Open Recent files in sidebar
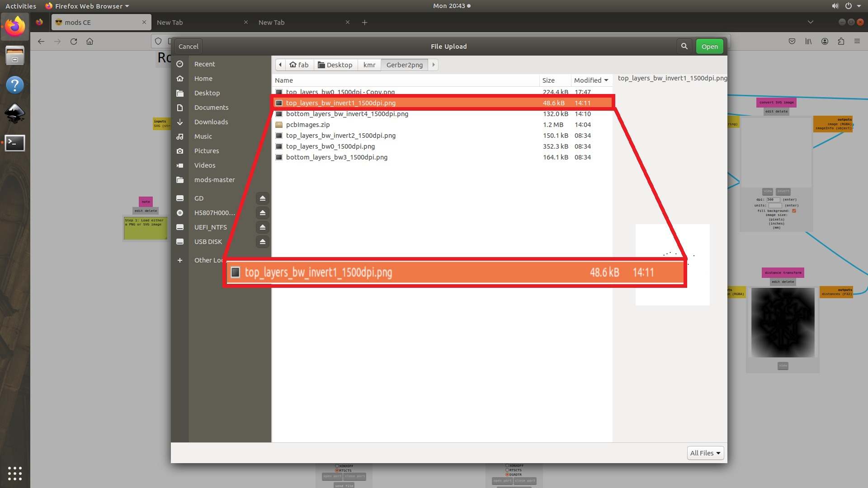This screenshot has height=488, width=868. pyautogui.click(x=204, y=64)
